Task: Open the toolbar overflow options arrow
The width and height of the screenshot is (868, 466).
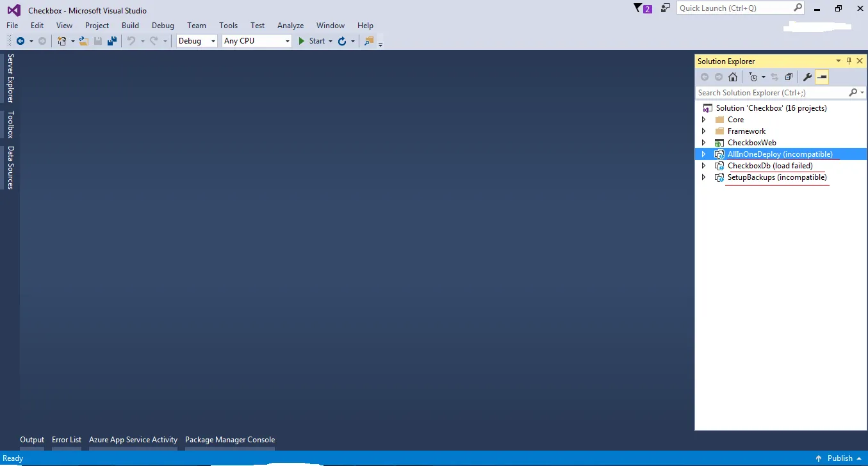Action: click(381, 43)
